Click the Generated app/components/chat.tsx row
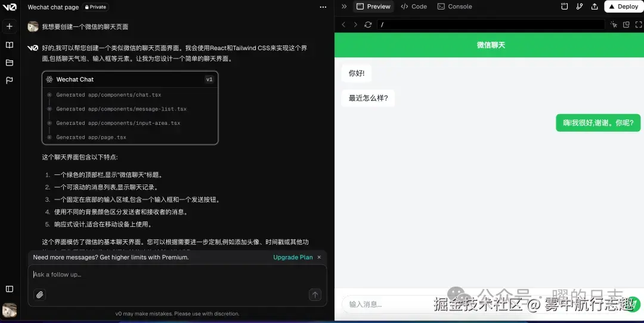Image resolution: width=644 pixels, height=323 pixels. pos(109,95)
